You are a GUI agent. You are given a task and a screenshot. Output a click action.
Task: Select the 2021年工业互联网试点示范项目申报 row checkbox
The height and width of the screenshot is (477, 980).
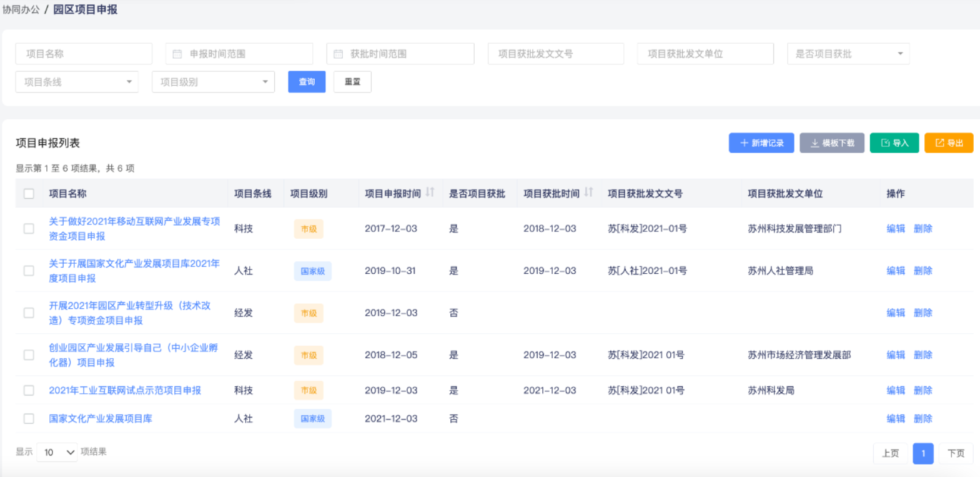[x=29, y=391]
